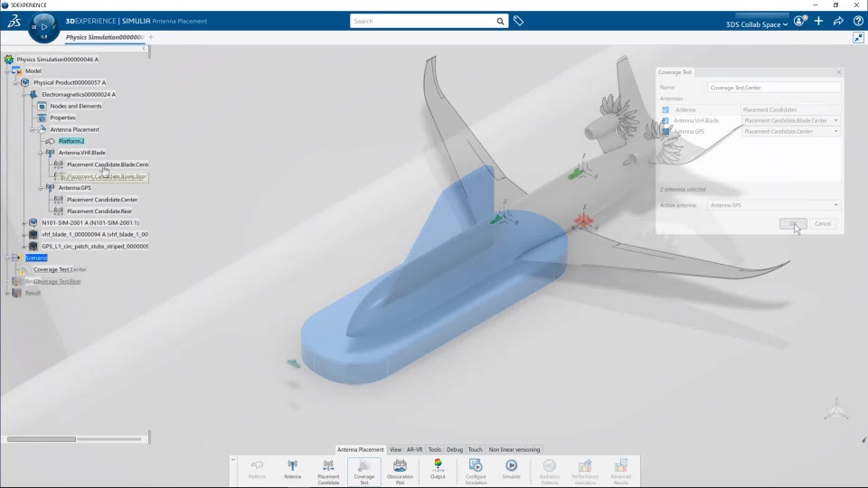Switch to the Debug tab

click(455, 450)
